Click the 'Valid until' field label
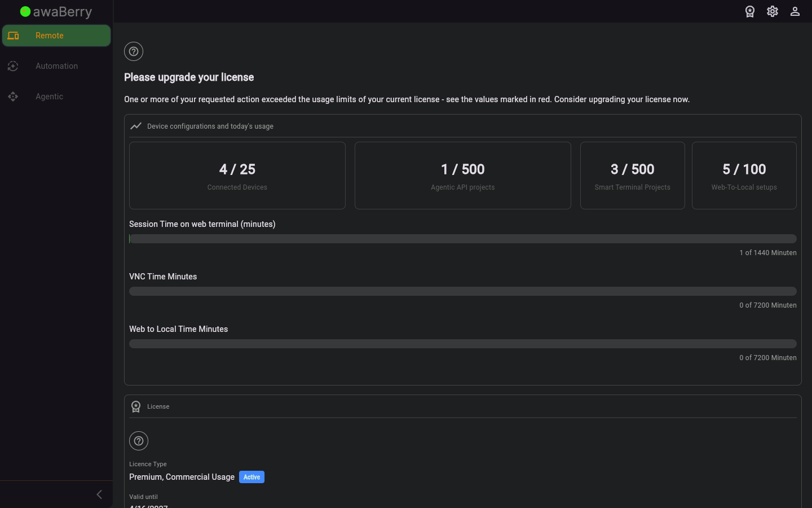 point(143,497)
